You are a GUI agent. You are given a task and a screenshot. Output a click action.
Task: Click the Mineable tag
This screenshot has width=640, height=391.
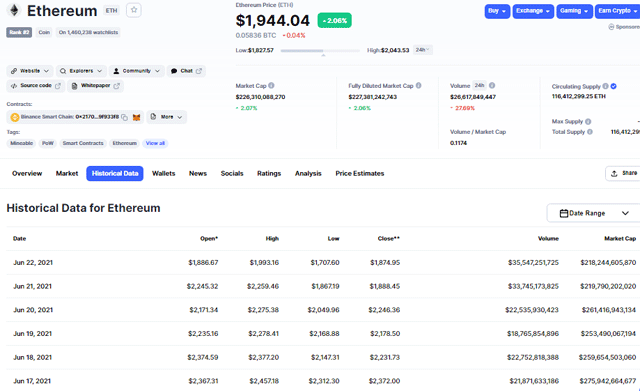click(x=22, y=143)
